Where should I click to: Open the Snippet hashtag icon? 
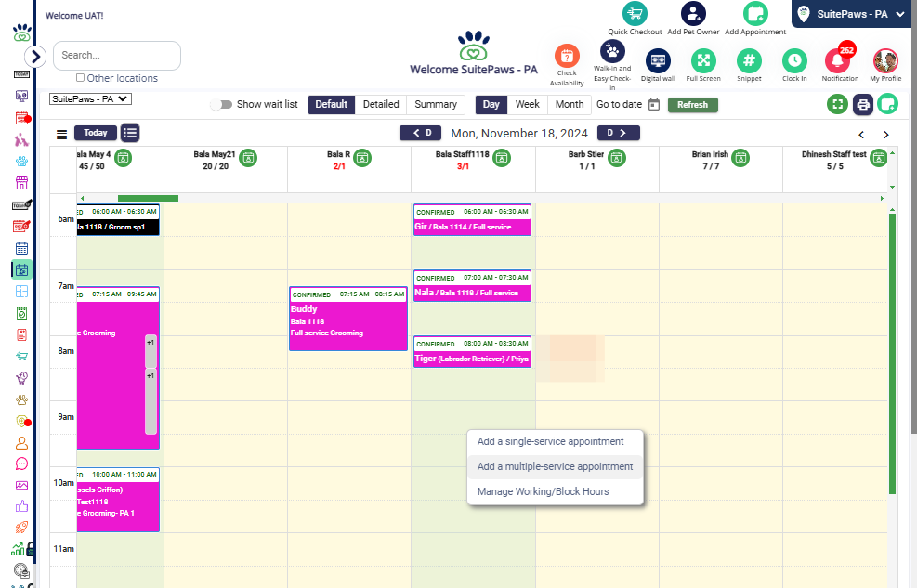749,60
